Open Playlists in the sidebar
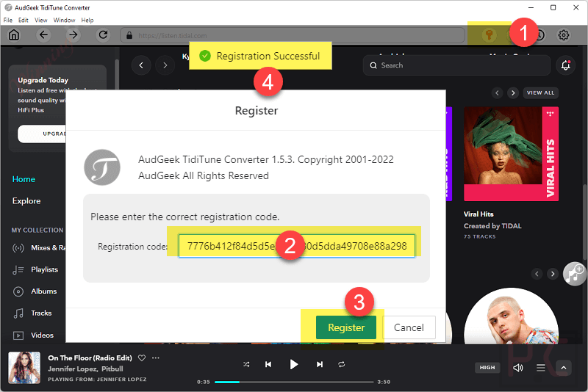 pos(44,269)
